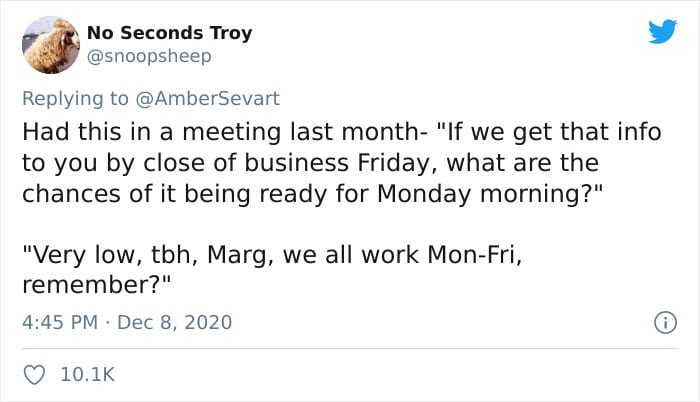
Task: Click the Twitter bird logo
Action: [x=662, y=32]
